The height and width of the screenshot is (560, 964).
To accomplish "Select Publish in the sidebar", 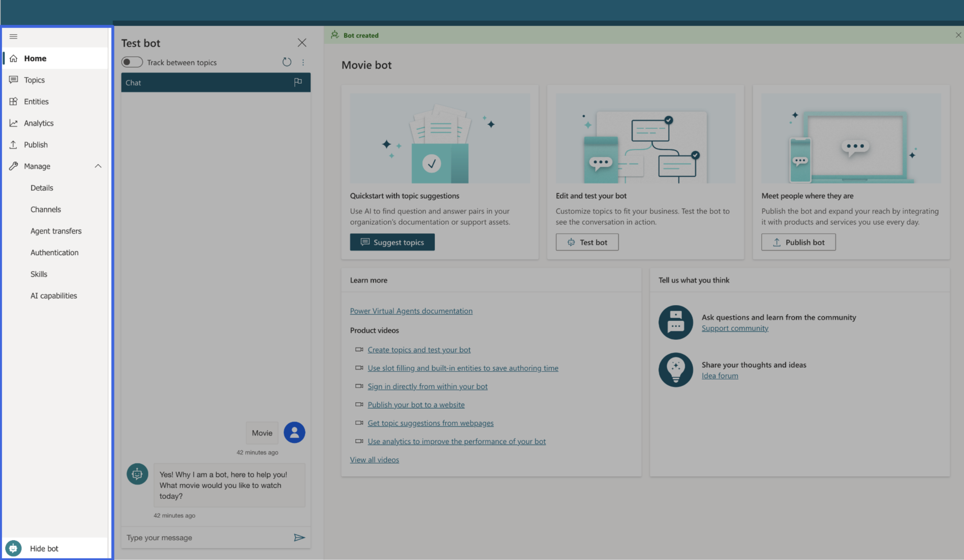I will (55, 144).
